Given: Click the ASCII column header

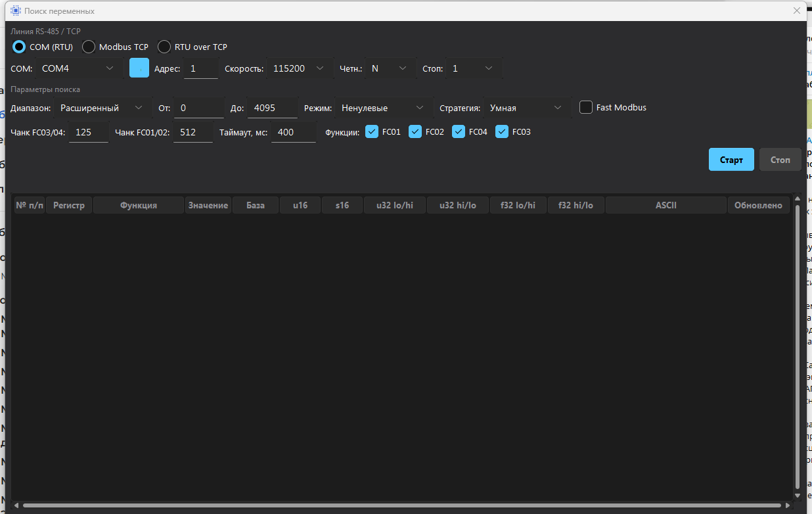Looking at the screenshot, I should click(x=666, y=205).
